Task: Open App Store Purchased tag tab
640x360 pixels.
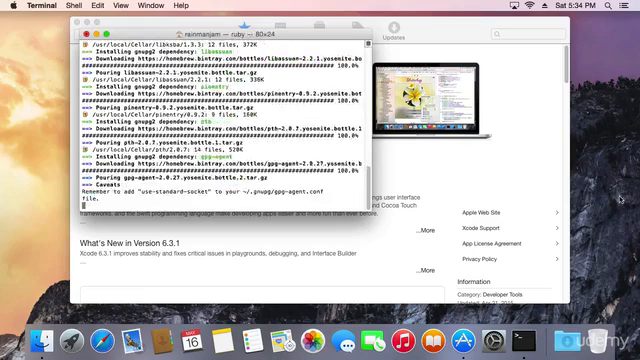Action: 358,25
